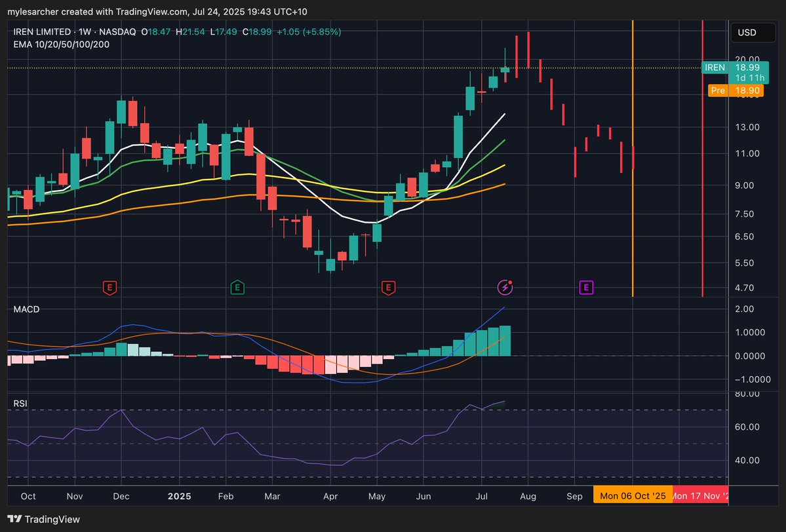786x532 pixels.
Task: Click the red Mon 17 Nov date label
Action: coord(700,495)
